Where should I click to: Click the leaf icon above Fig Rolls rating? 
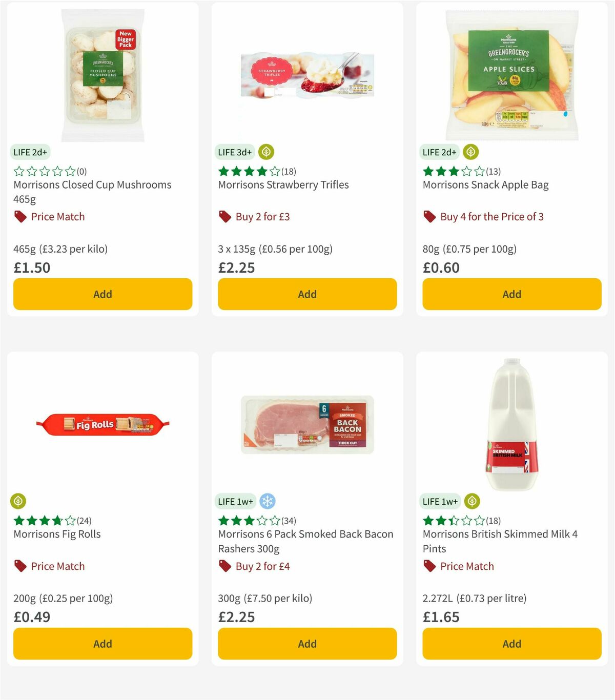coord(17,501)
